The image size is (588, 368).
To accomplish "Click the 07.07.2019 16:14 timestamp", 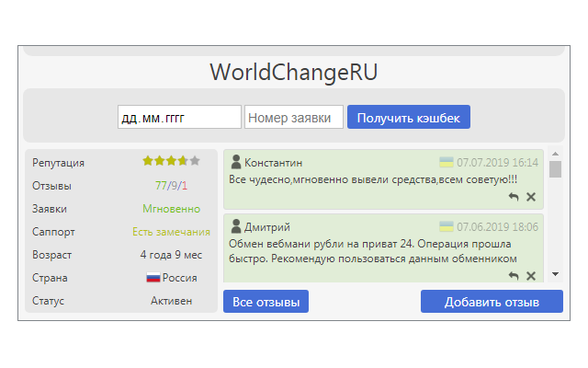I will (497, 162).
